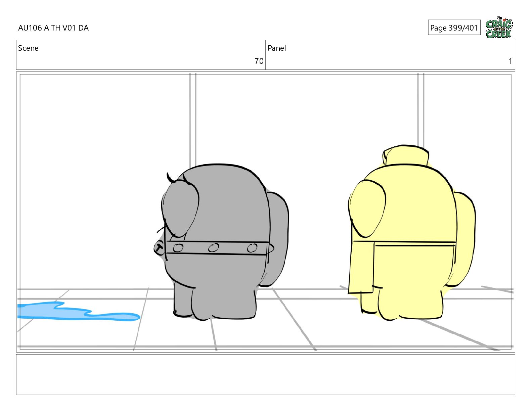The height and width of the screenshot is (411, 532).
Task: Click the 'Scene' label
Action: coord(28,48)
